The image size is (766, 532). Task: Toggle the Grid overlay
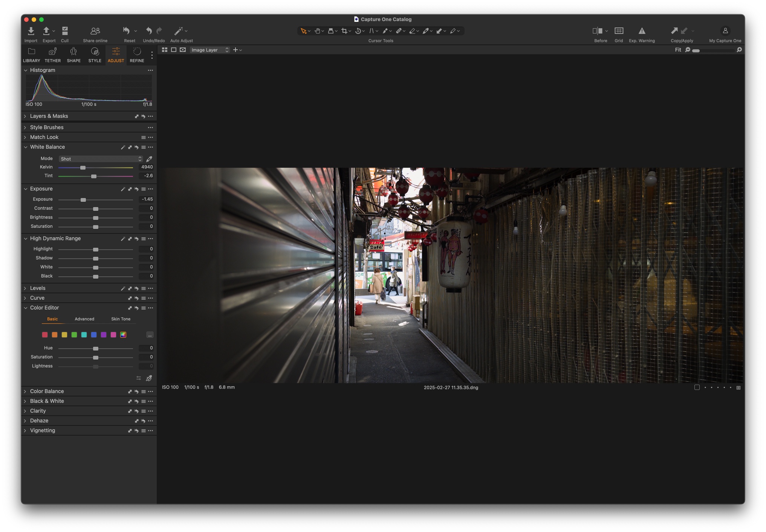[619, 31]
